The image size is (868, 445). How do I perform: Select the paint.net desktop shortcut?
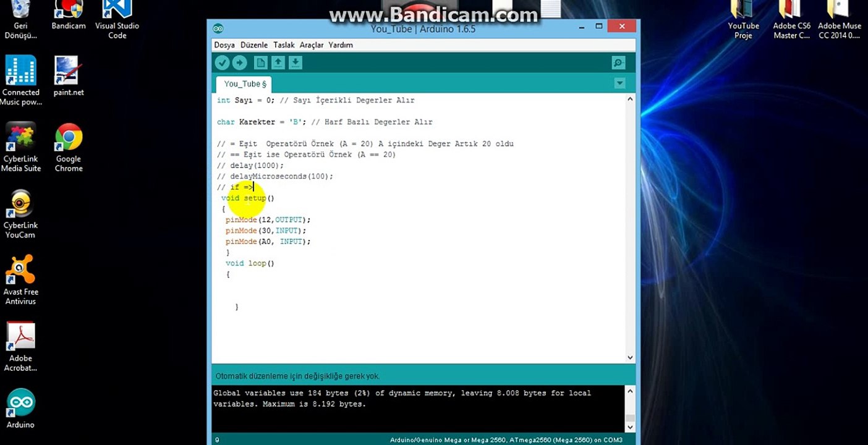click(x=69, y=76)
